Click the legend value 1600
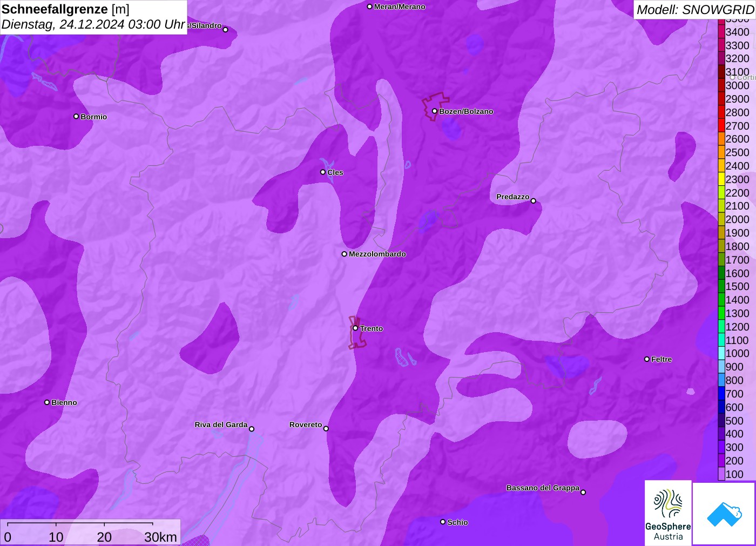Screen dimensions: 756x546 [x=738, y=273]
